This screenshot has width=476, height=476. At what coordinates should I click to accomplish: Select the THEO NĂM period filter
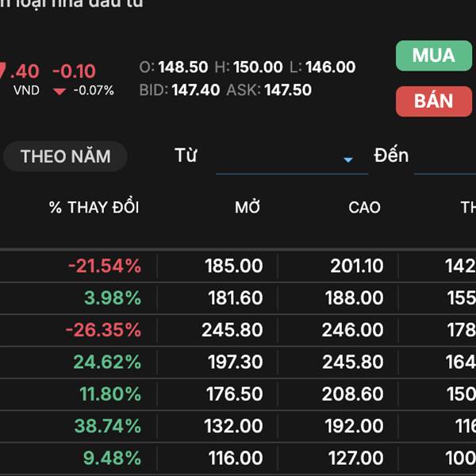pos(65,156)
